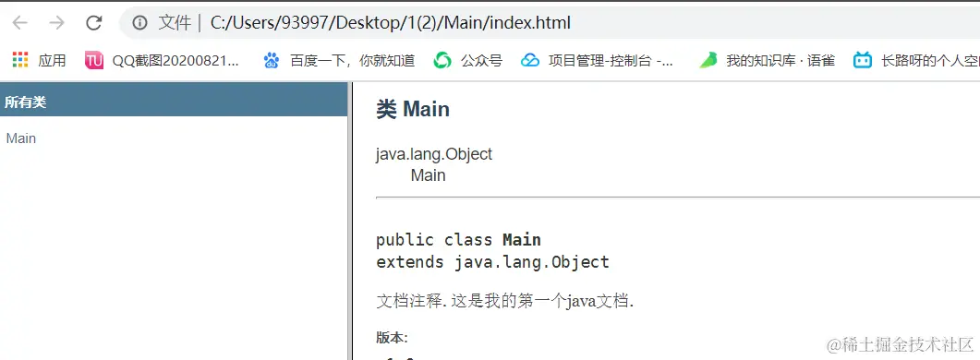Click the Baidu paw bookmark icon
This screenshot has width=980, height=360.
[272, 60]
